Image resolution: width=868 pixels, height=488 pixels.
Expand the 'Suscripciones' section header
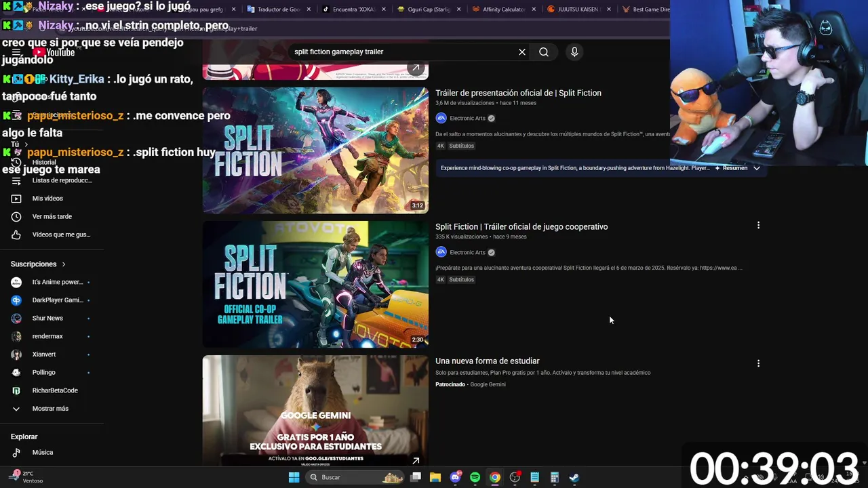[x=39, y=264]
